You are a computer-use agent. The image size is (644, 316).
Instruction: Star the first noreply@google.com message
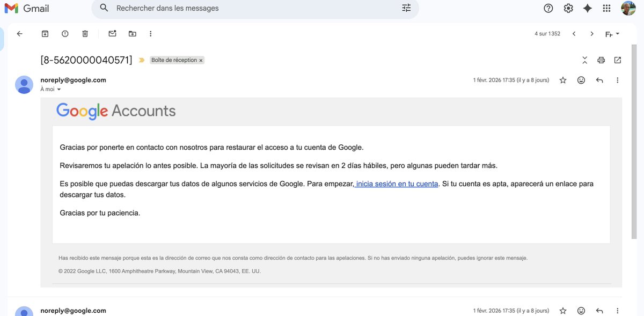(x=563, y=80)
